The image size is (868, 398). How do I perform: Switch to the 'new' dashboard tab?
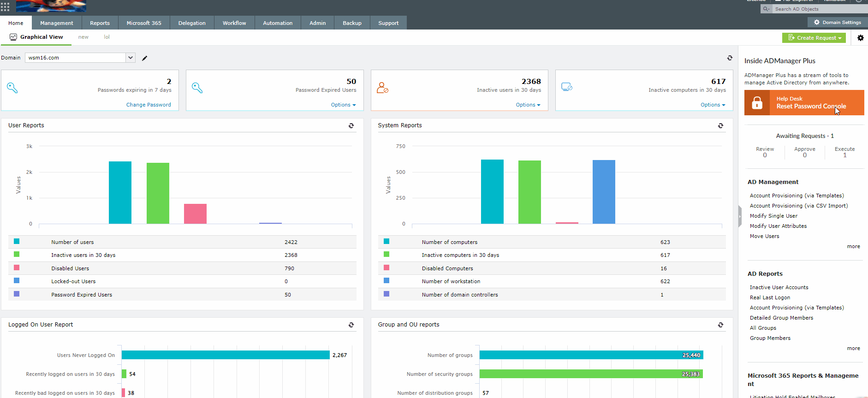click(x=83, y=37)
